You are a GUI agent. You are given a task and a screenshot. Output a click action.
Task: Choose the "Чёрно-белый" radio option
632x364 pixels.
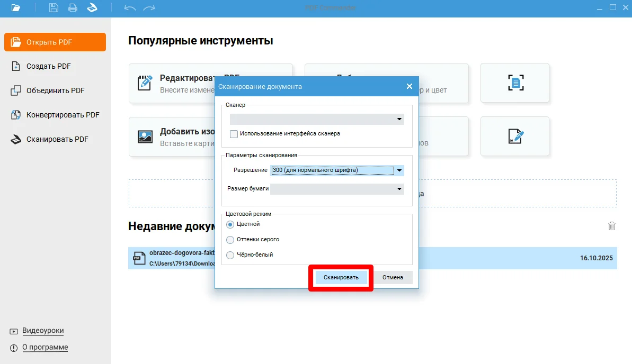pos(230,255)
